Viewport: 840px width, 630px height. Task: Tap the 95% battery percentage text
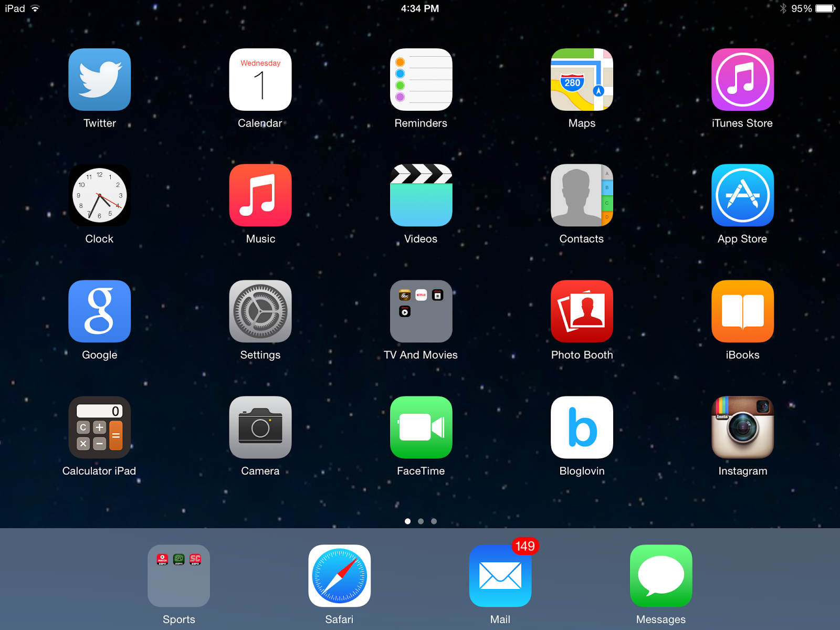[802, 8]
